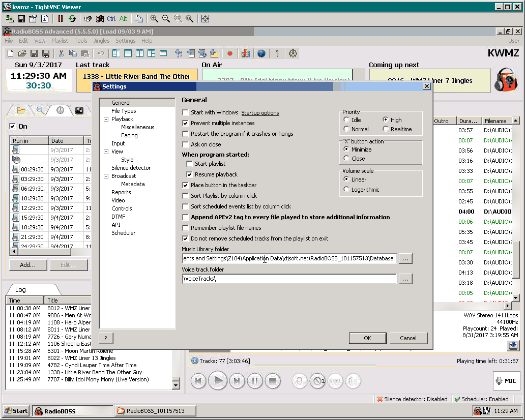The height and width of the screenshot is (420, 525).
Task: Toggle TightVNC full screen icon
Action: tap(205, 19)
